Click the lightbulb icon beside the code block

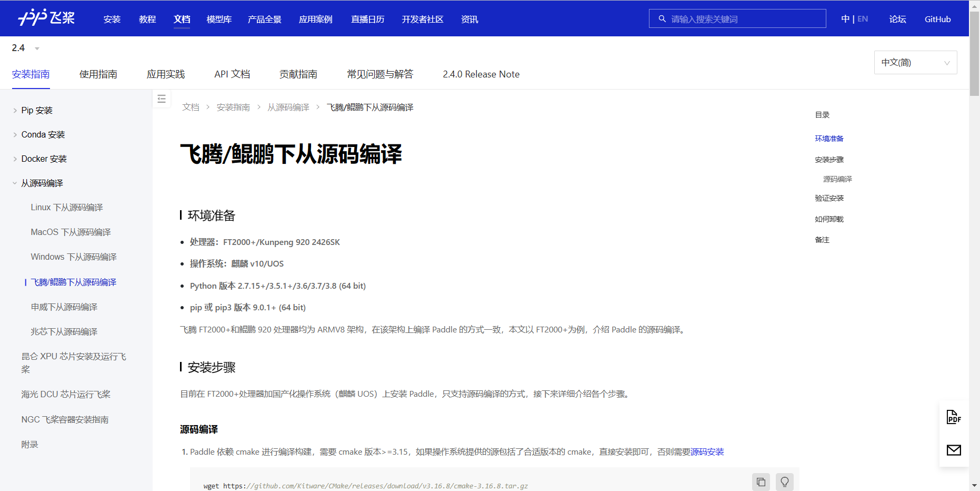(x=784, y=482)
